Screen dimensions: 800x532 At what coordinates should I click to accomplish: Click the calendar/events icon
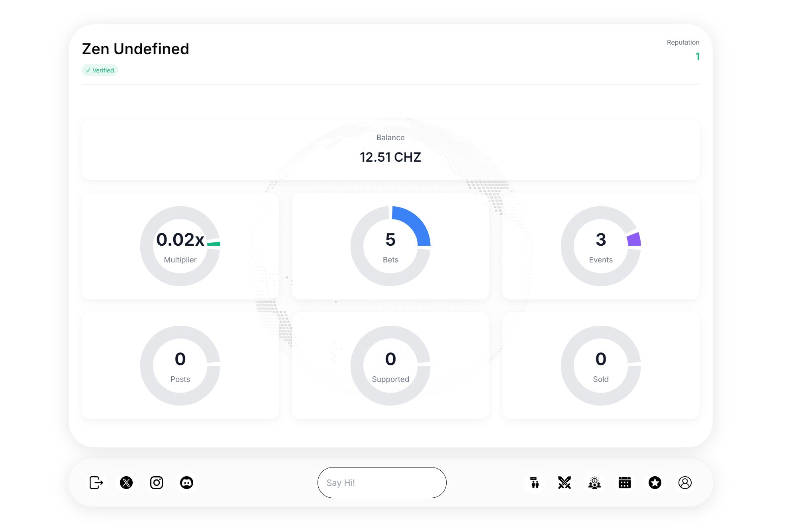pyautogui.click(x=624, y=482)
